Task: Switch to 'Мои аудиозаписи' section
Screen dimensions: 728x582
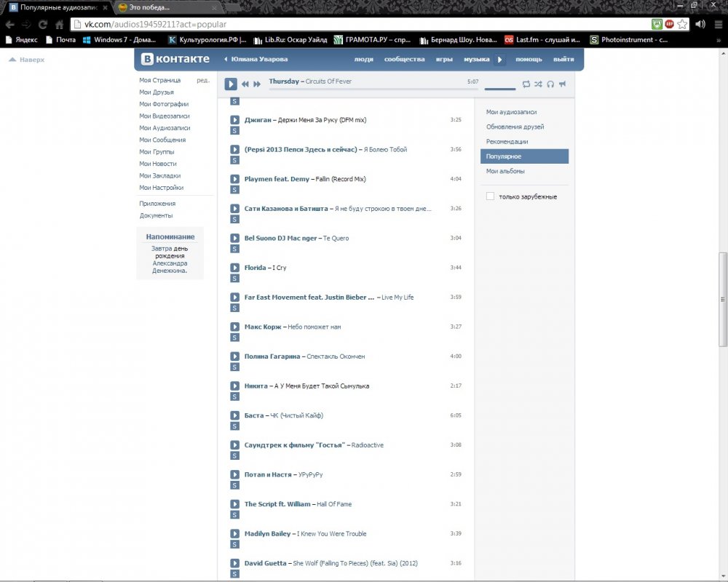Action: click(511, 112)
